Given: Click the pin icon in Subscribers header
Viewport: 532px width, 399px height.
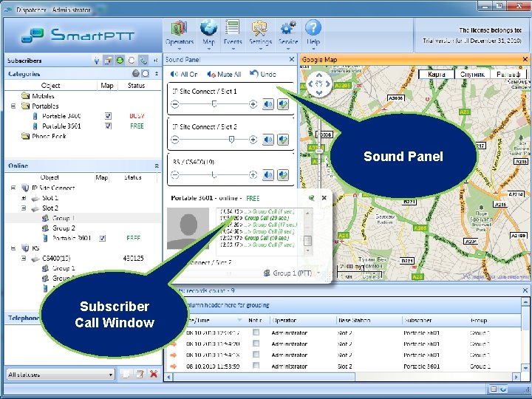Looking at the screenshot, I should pyautogui.click(x=97, y=61).
